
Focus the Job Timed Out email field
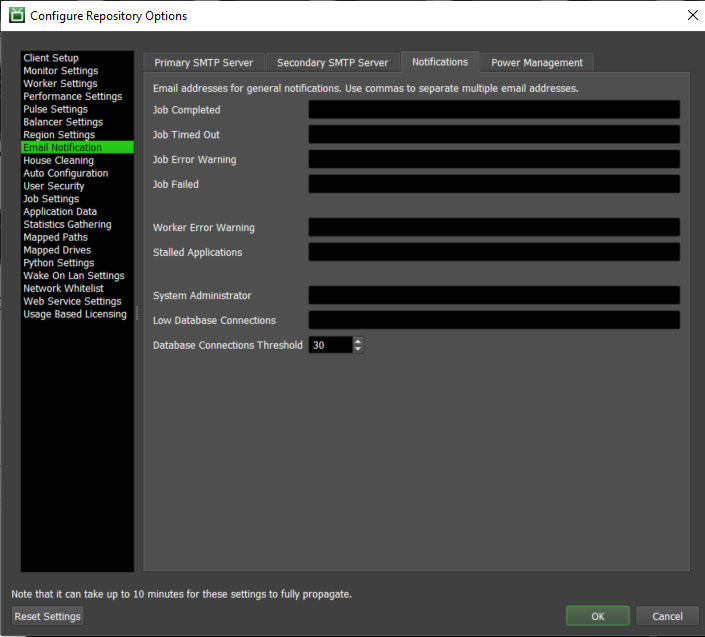pos(493,135)
